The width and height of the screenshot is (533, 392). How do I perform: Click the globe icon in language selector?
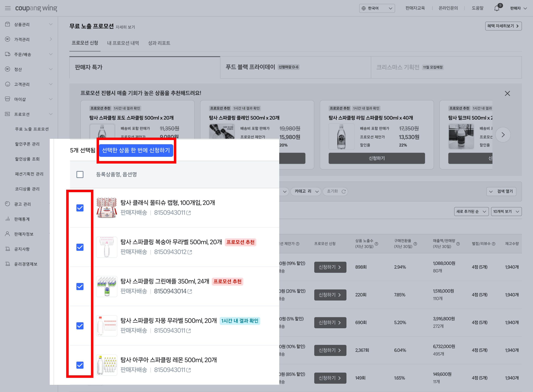pos(364,8)
